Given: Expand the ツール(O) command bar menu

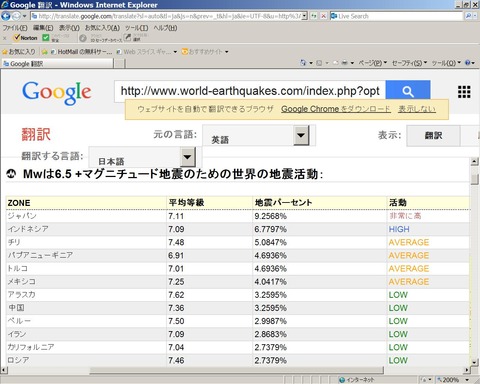Looking at the screenshot, I should pos(446,63).
